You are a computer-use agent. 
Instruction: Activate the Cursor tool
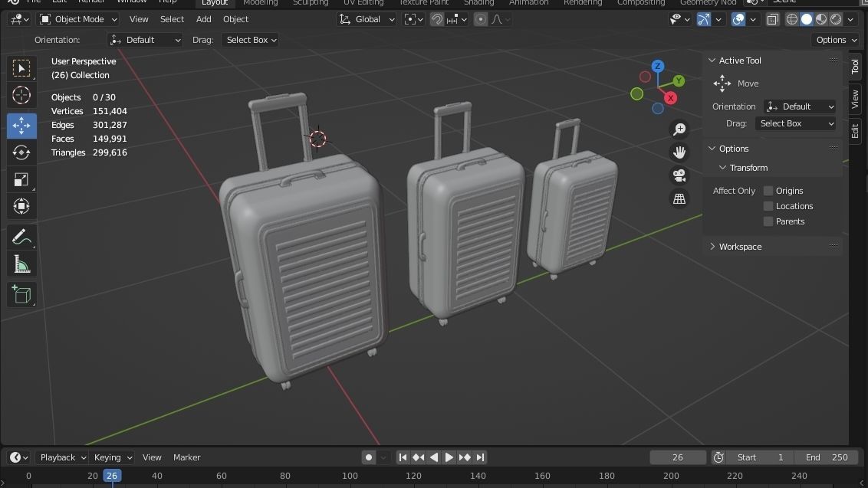[21, 95]
